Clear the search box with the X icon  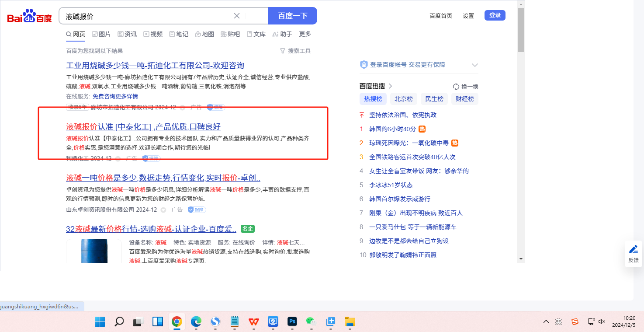[x=237, y=16]
